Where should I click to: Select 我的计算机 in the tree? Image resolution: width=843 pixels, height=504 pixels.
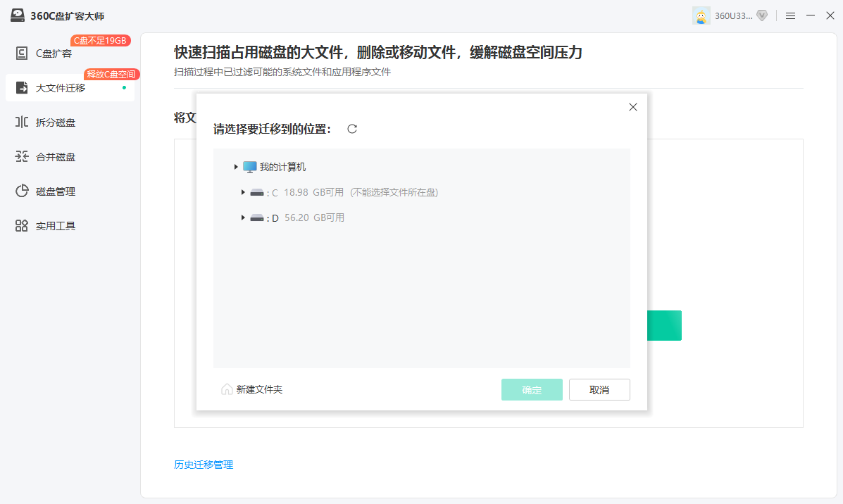tap(282, 167)
